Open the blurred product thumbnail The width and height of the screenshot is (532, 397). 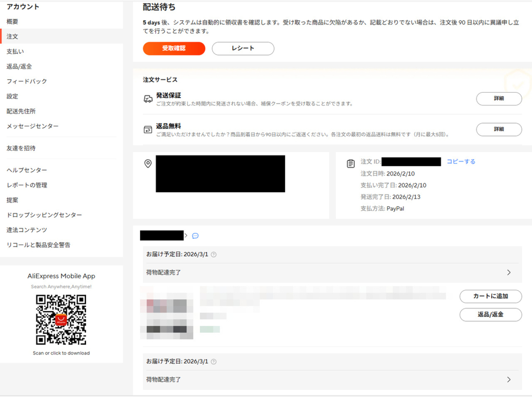click(167, 313)
